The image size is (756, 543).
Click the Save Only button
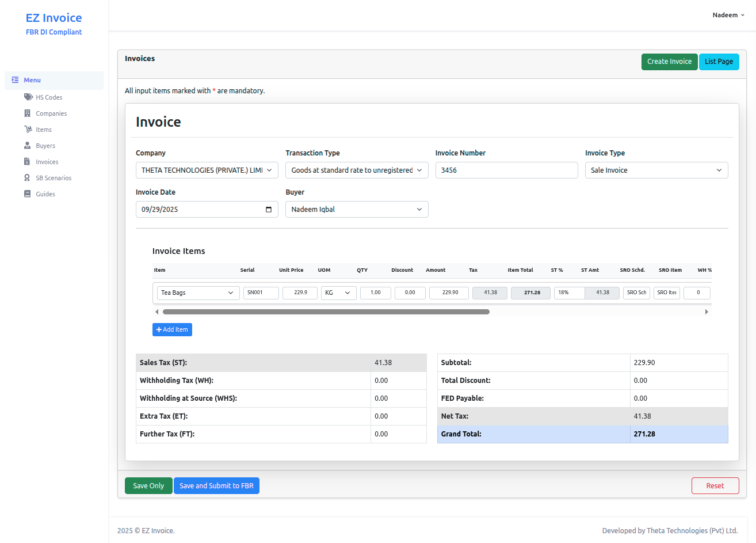click(148, 485)
